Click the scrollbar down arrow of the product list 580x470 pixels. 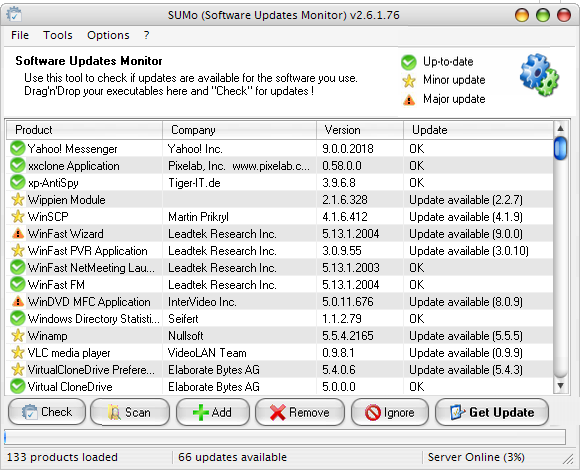coord(560,386)
